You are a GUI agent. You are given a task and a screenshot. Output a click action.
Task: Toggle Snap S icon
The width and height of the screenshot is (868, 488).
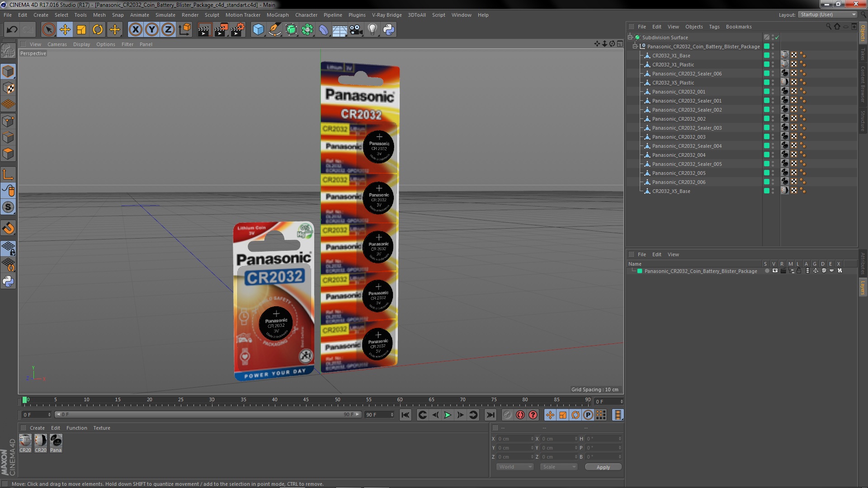(x=8, y=207)
